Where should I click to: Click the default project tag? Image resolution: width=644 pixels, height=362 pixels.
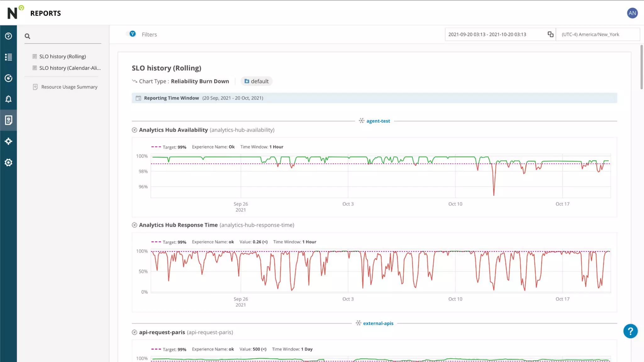tap(256, 81)
